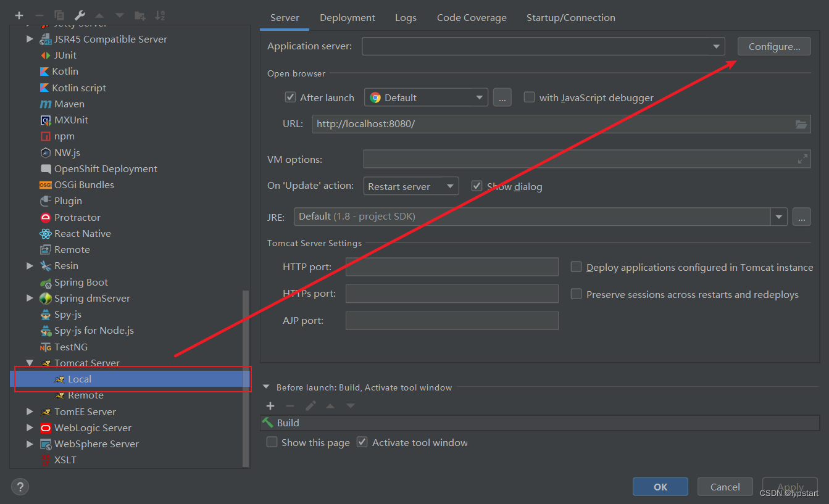Click the sort configurations alphabetically icon
The width and height of the screenshot is (829, 504).
[160, 15]
